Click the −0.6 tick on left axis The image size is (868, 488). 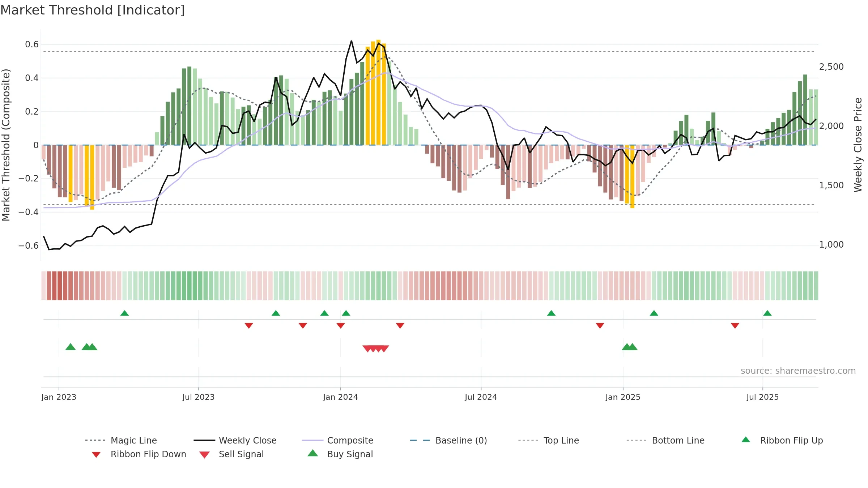point(29,246)
